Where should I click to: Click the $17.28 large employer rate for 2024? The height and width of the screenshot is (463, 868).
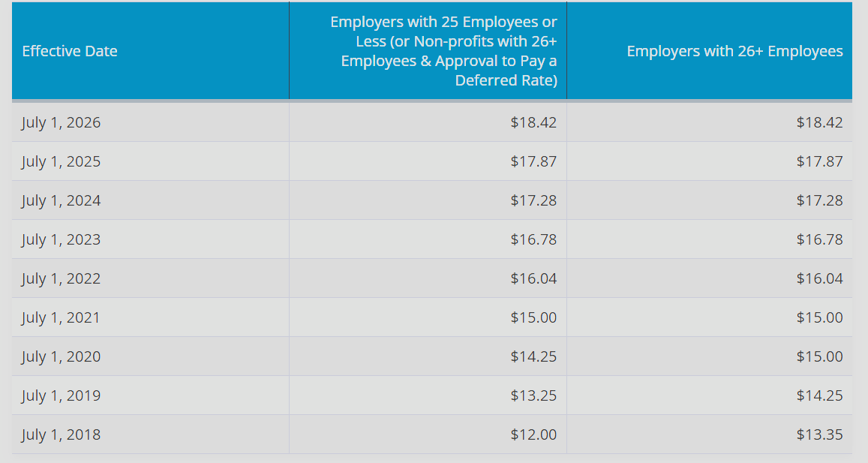(819, 200)
